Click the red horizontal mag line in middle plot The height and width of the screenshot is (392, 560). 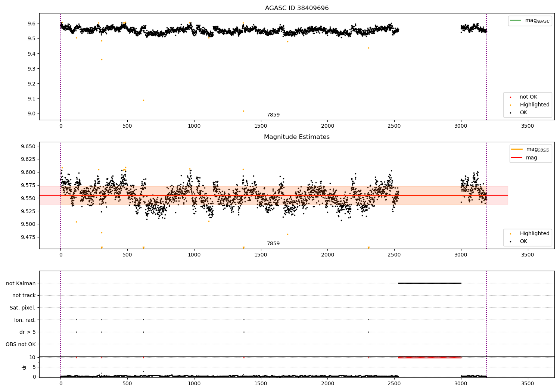pos(274,195)
